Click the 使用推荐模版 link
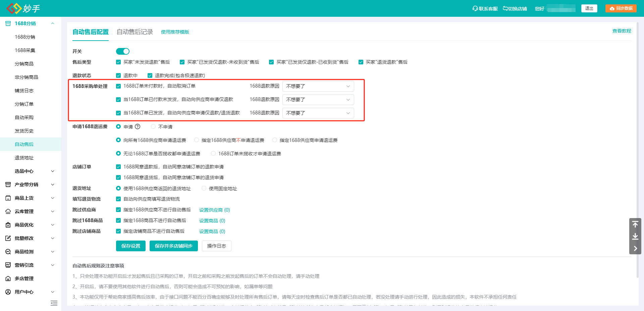This screenshot has height=311, width=644. (x=175, y=32)
